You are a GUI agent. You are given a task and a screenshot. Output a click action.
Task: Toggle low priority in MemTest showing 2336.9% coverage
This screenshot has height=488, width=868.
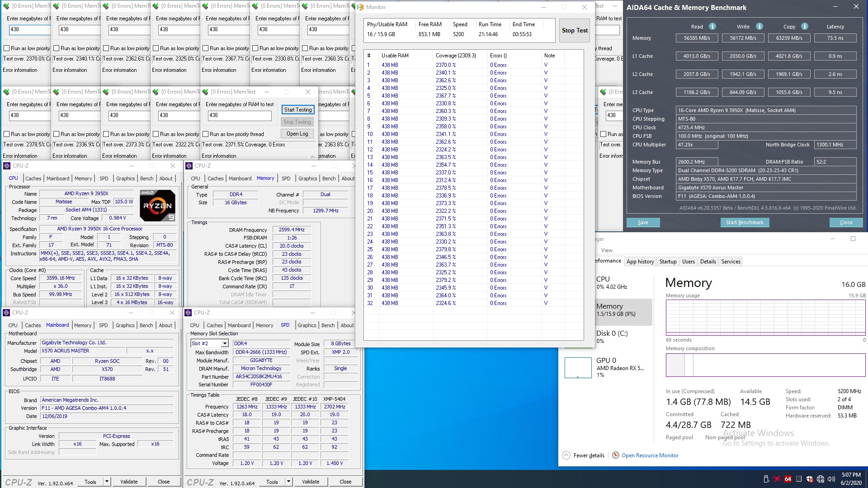pyautogui.click(x=57, y=134)
